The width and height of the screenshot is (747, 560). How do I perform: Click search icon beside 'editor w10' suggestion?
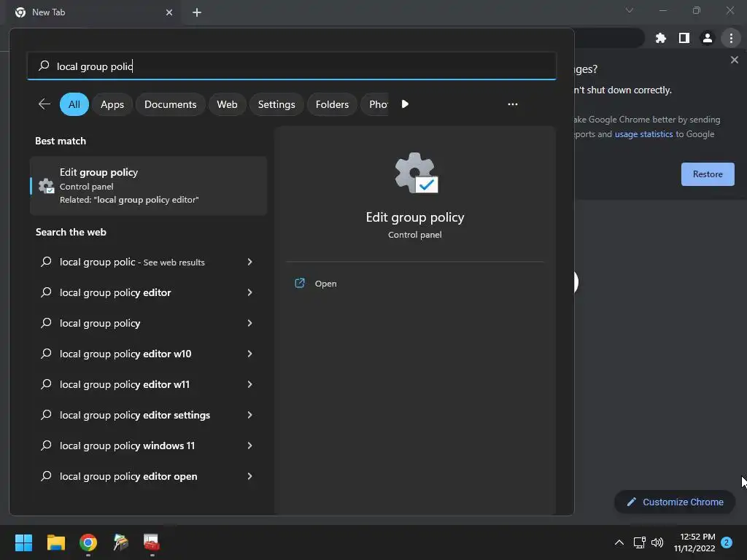tap(46, 354)
